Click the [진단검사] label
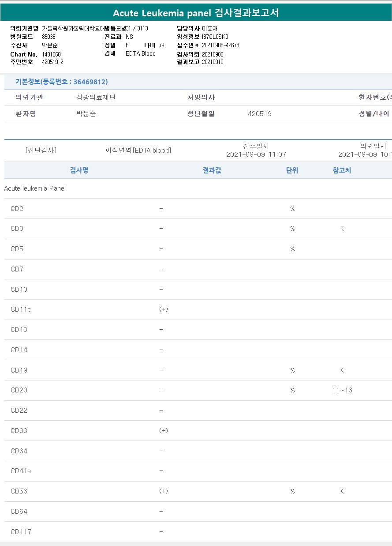Image resolution: width=392 pixels, height=546 pixels. [x=41, y=150]
